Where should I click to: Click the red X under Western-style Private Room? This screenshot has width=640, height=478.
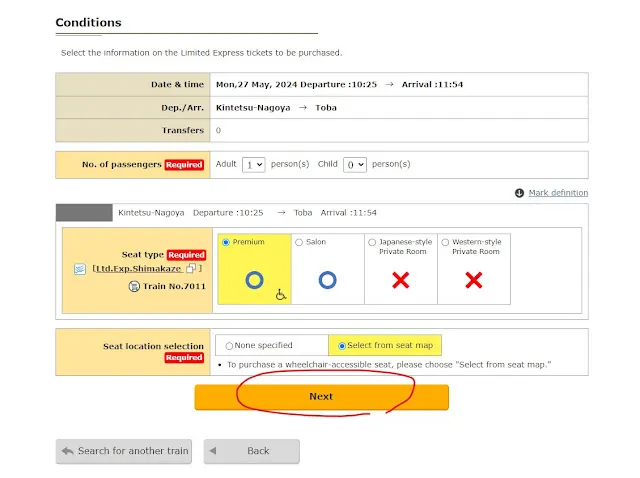(x=474, y=280)
